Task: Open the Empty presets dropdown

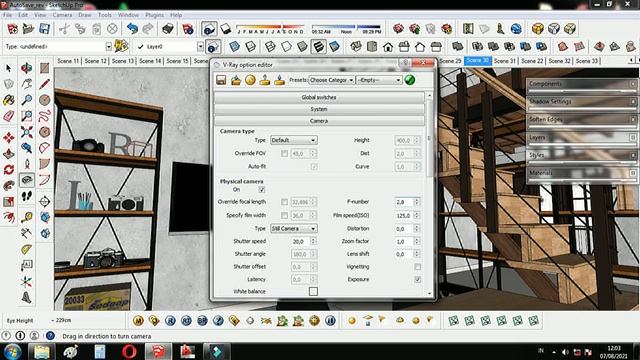Action: pos(379,80)
